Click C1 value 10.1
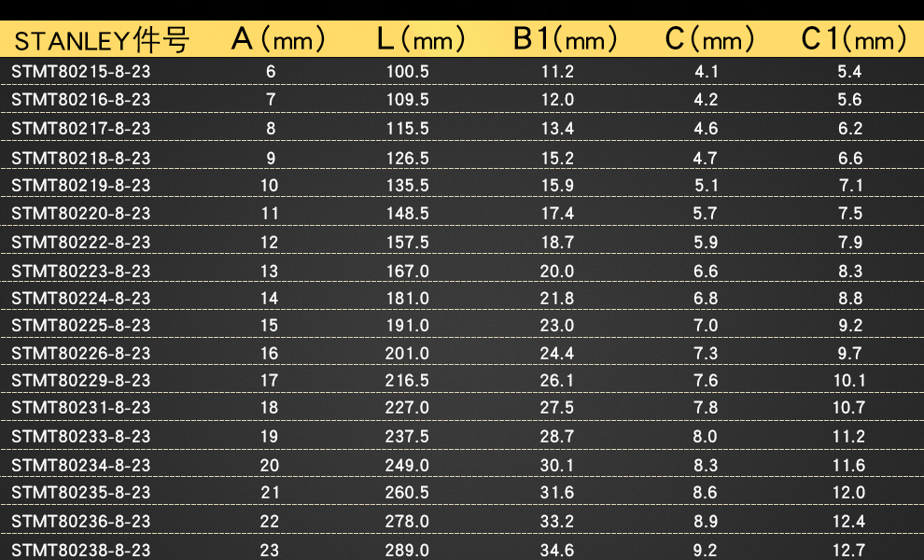924x560 pixels. (849, 380)
